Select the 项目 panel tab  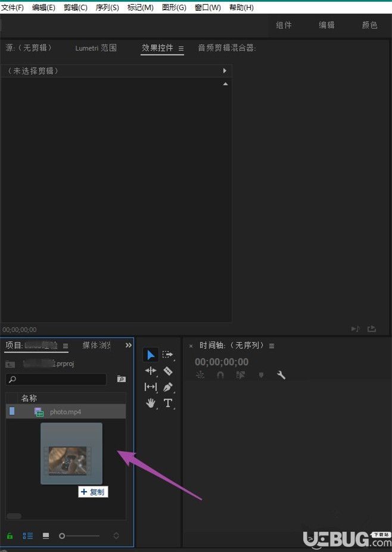tap(32, 345)
